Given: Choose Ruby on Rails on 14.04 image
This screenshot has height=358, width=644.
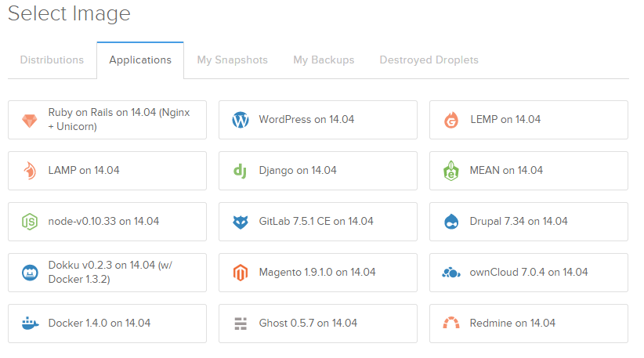Looking at the screenshot, I should 107,120.
